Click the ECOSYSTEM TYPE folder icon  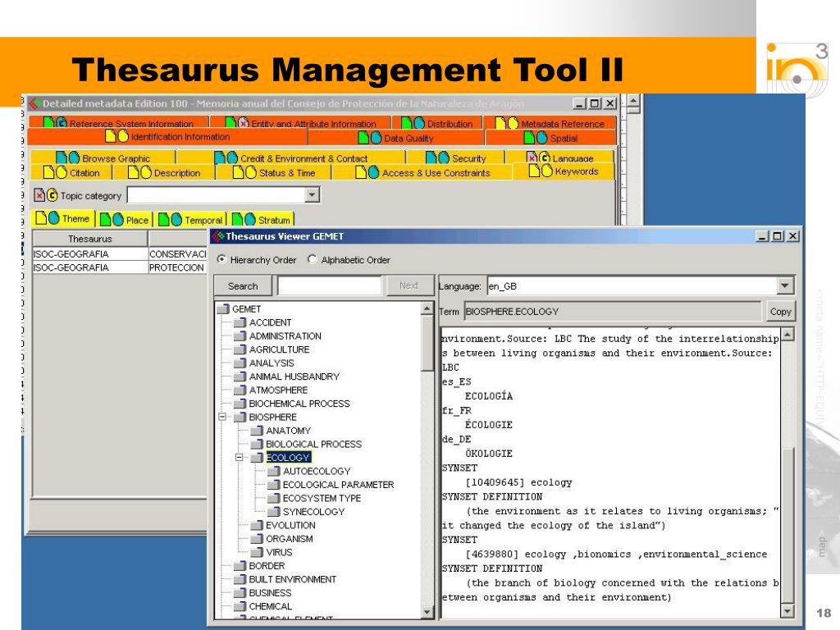tap(274, 498)
